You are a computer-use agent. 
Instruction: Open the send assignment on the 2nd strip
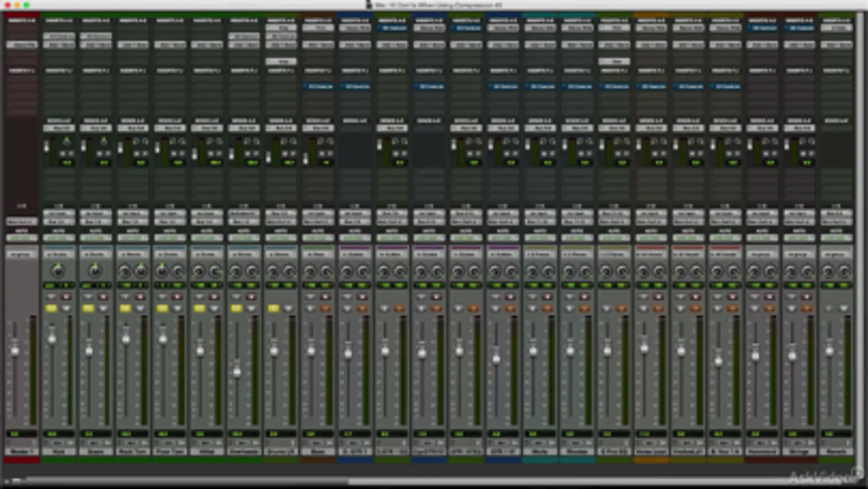pyautogui.click(x=59, y=128)
